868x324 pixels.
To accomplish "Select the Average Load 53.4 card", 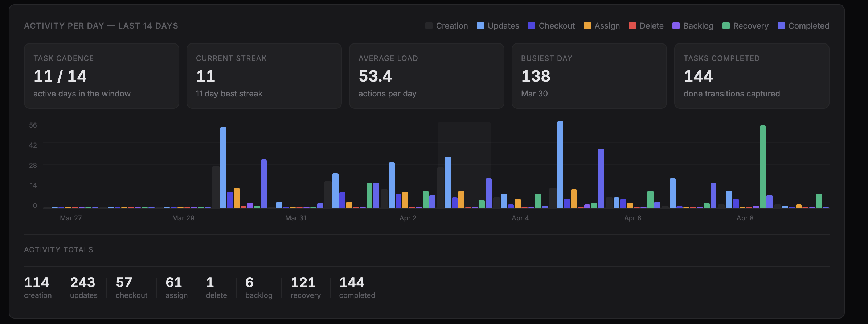I will coord(427,76).
